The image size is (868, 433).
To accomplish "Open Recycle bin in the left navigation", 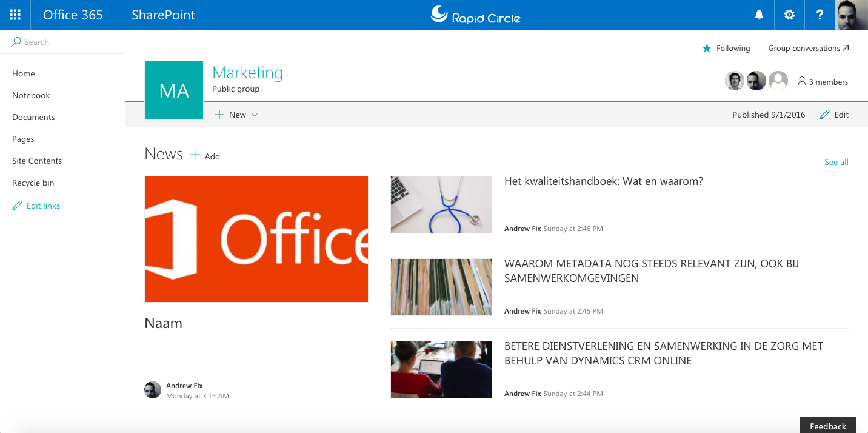I will coord(33,183).
